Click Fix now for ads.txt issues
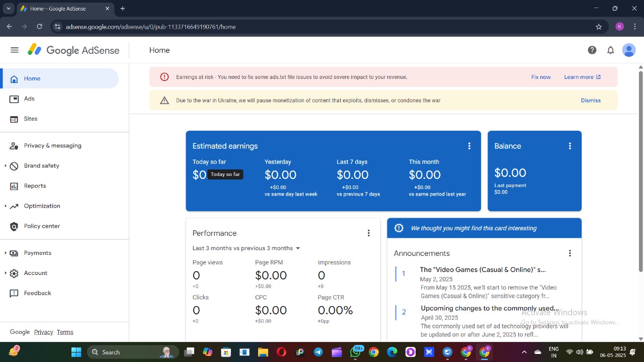Screen dimensions: 644x362 pyautogui.click(x=541, y=77)
